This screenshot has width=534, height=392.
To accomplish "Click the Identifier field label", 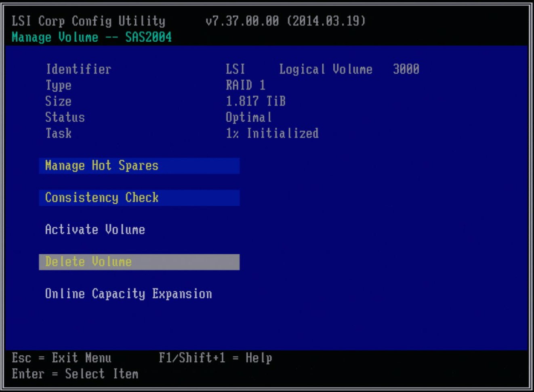I will (x=78, y=69).
